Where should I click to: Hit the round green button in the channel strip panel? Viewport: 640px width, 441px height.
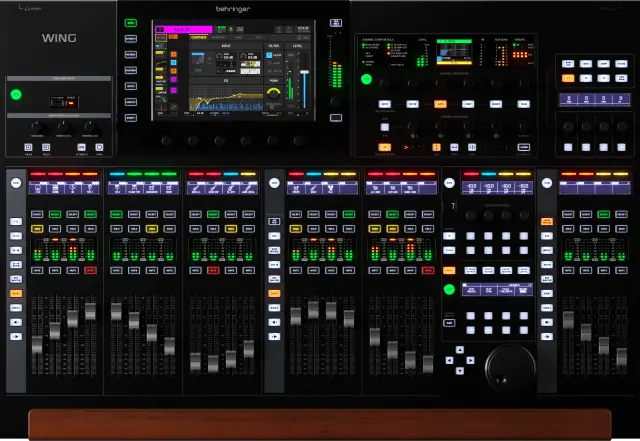click(367, 79)
